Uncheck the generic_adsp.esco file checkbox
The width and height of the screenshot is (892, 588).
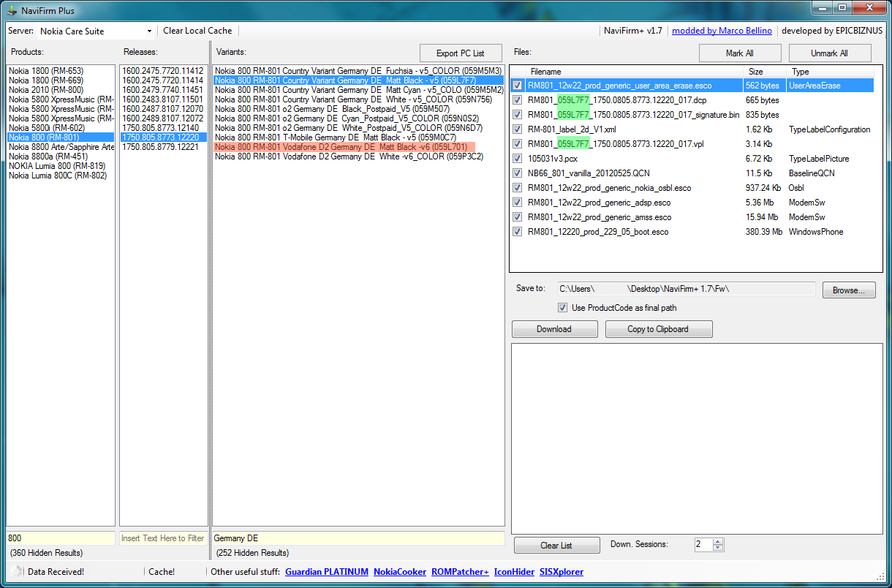coord(518,203)
